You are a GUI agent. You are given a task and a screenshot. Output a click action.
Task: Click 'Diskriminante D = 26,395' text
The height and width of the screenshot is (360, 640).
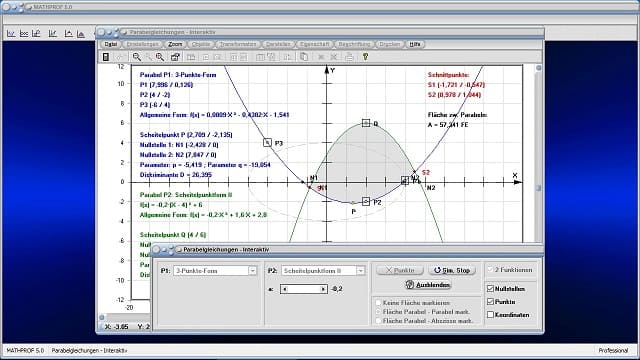coord(177,175)
